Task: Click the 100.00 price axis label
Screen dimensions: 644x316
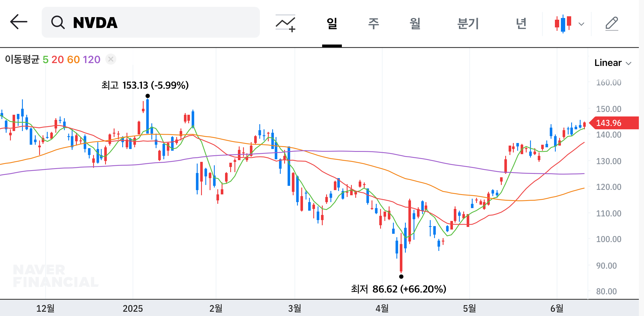Action: tap(609, 239)
